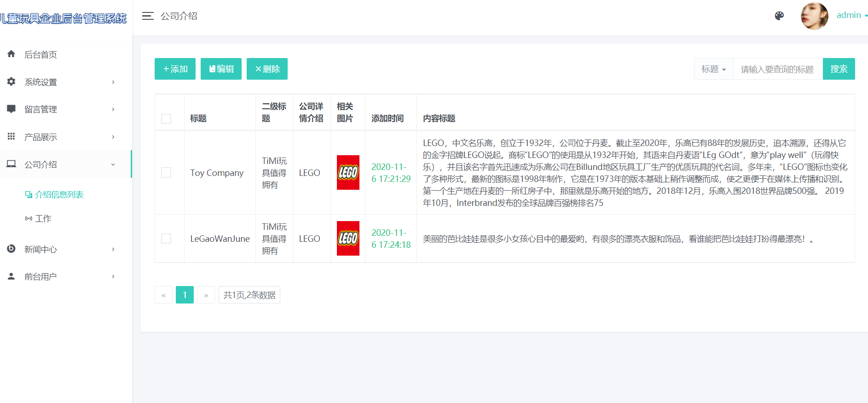Click the 搜索 button
868x403 pixels.
(x=839, y=69)
